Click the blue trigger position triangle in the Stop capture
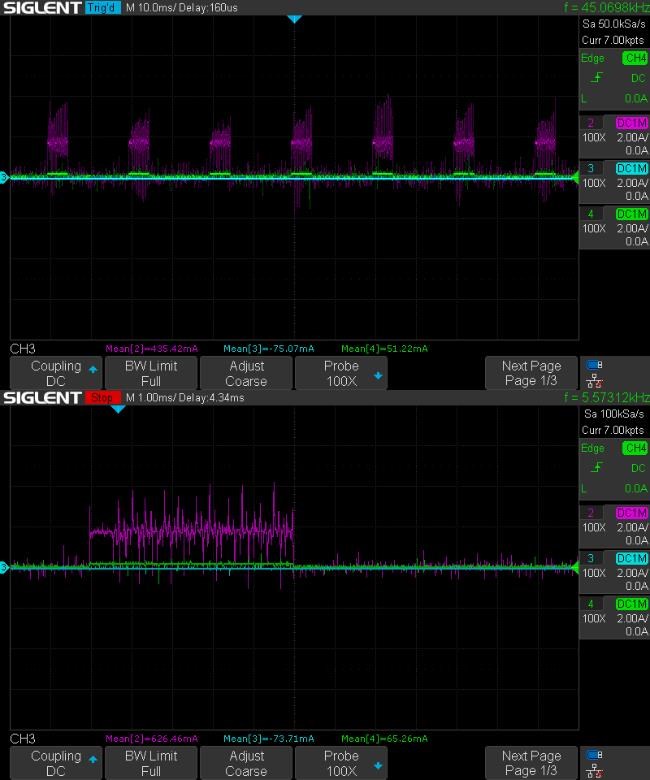This screenshot has height=780, width=650. click(118, 409)
